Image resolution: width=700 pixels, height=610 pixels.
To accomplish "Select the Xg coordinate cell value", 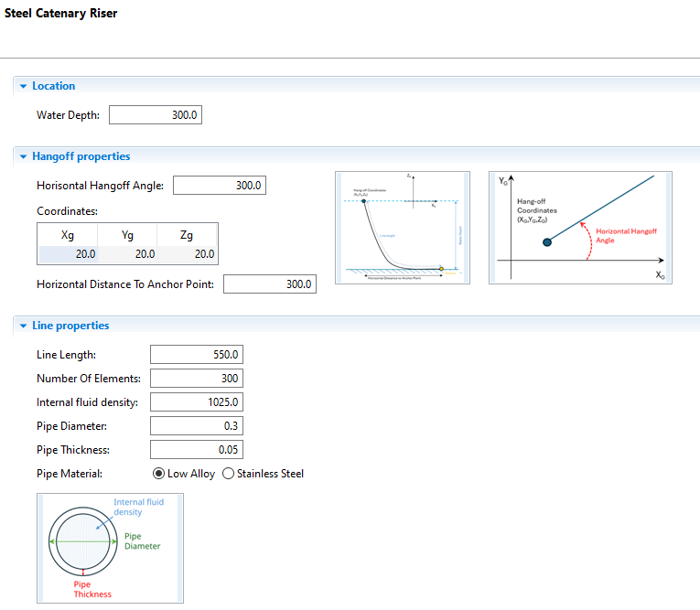I will click(x=68, y=254).
